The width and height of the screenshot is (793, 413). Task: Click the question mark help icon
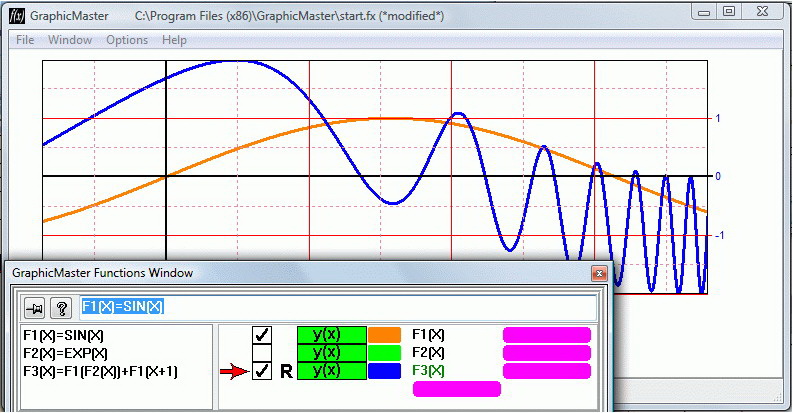tap(61, 308)
